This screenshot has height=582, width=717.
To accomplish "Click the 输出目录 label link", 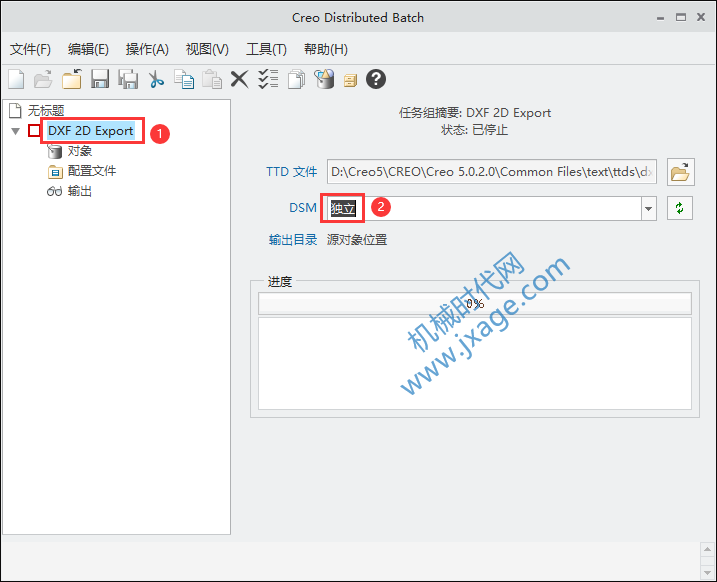I will (293, 240).
